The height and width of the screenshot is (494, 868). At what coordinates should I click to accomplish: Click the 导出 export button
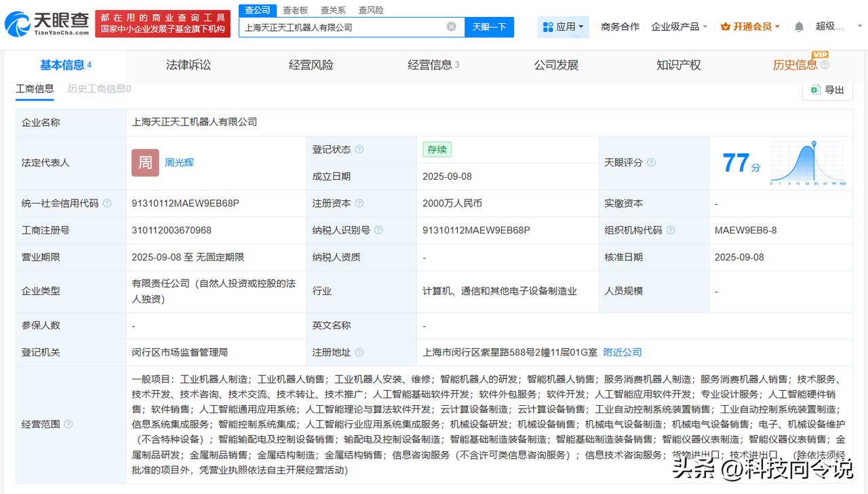click(827, 90)
